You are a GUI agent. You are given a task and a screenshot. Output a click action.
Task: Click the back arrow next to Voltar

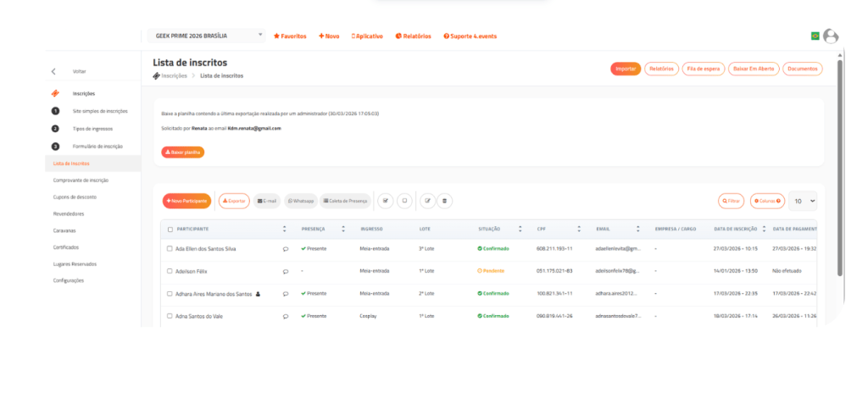coord(53,72)
